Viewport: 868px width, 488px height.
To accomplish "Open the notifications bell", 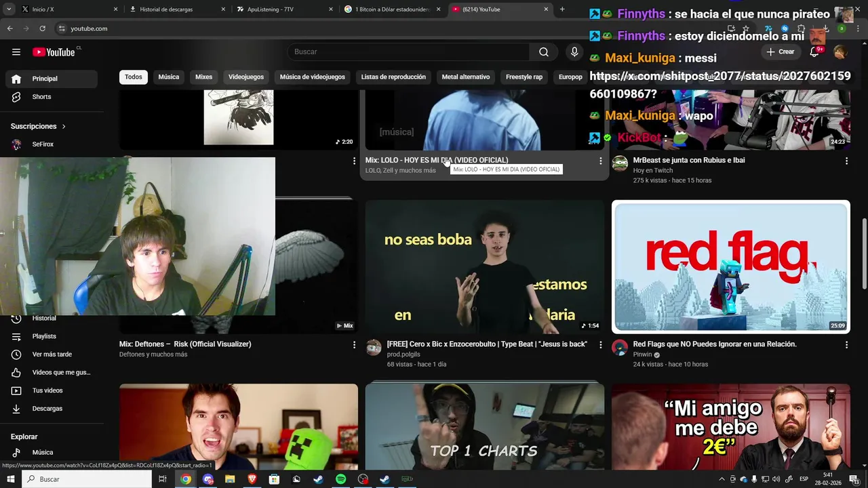I will coord(814,52).
